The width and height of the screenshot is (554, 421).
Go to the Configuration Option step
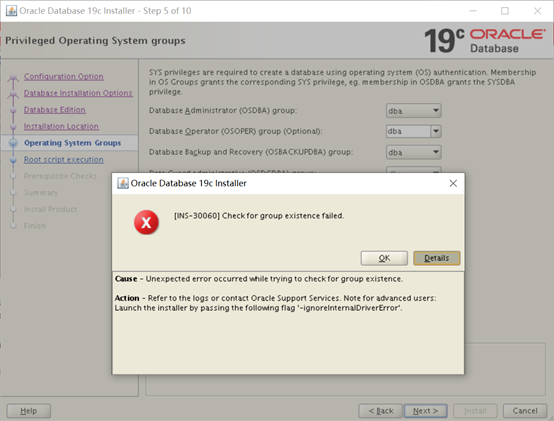click(x=64, y=77)
